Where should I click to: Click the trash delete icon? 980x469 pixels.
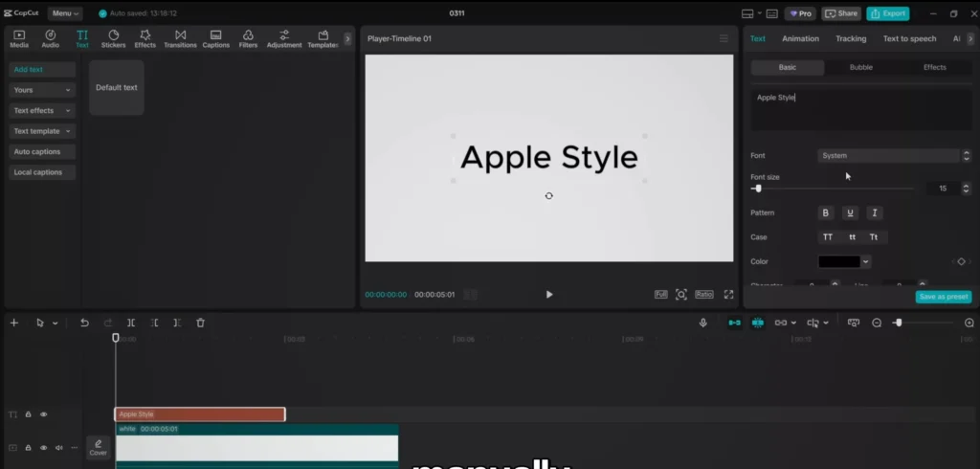click(x=201, y=323)
